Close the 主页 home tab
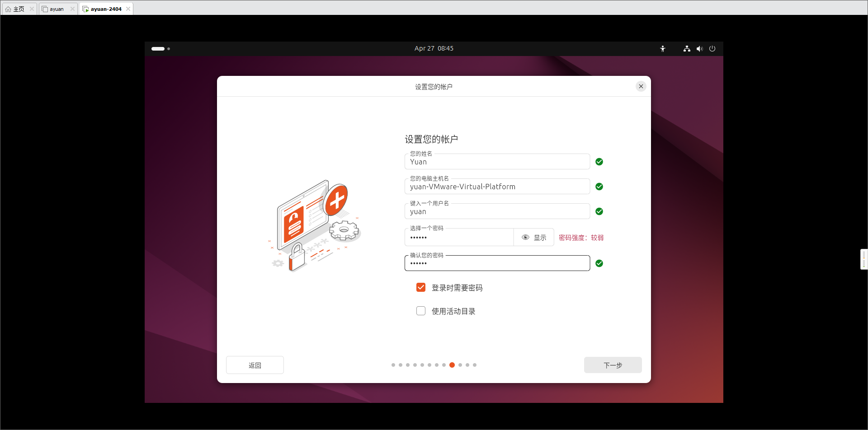868x430 pixels. (x=32, y=9)
